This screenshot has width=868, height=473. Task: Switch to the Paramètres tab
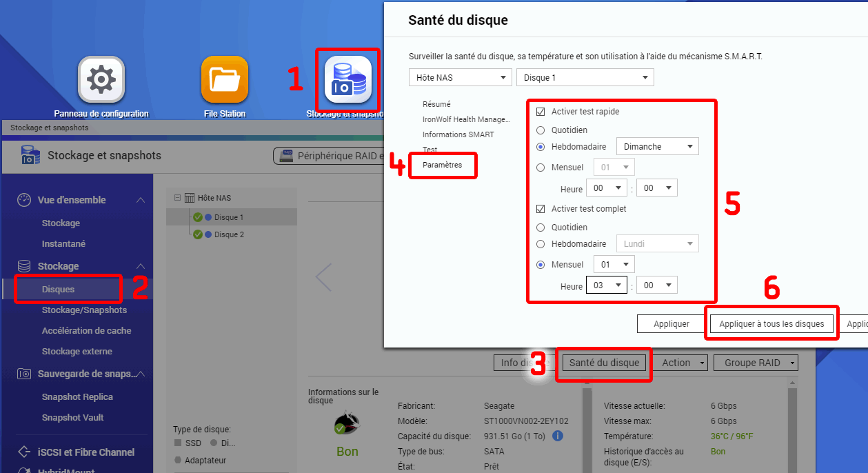[442, 165]
